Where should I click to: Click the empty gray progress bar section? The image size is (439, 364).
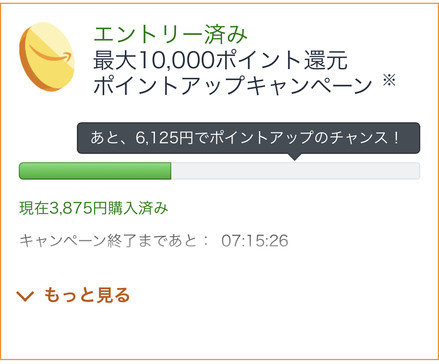[x=295, y=171]
